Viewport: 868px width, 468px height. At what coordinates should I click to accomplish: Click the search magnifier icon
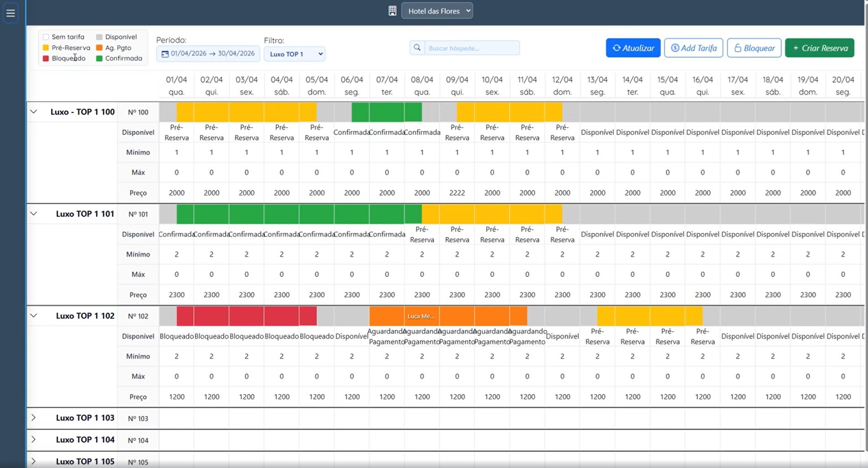tap(417, 48)
